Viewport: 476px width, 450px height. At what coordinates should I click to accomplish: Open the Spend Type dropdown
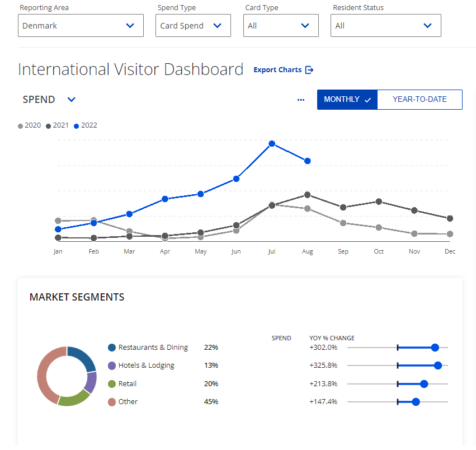point(193,25)
